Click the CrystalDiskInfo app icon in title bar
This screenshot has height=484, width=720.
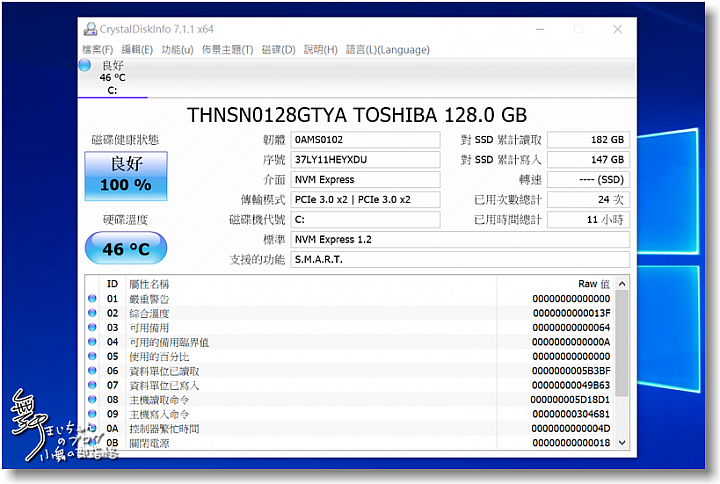[90, 29]
